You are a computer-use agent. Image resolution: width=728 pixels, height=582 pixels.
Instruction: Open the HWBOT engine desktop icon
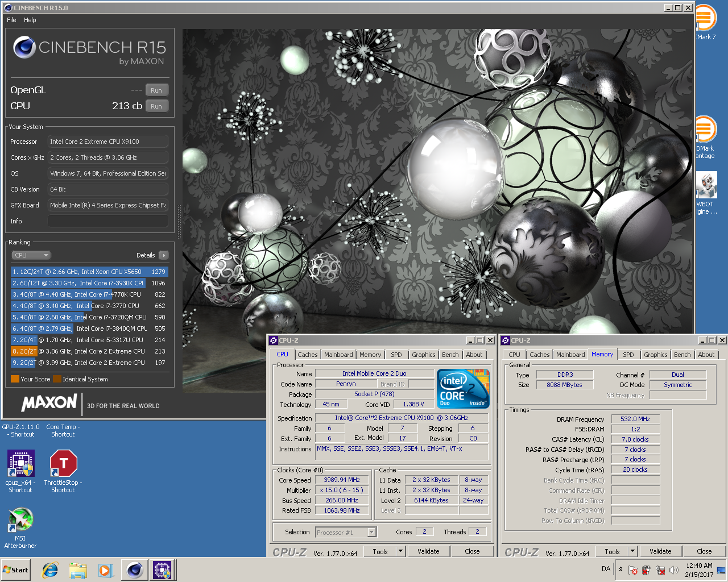tap(706, 193)
